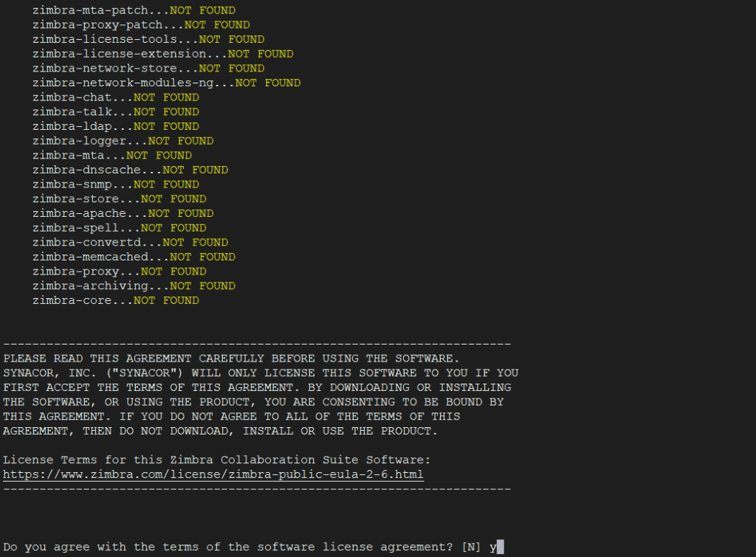
Task: Click the 'THIS AGREEMENT. IF YOU DO NOT AGREE' line
Action: [231, 416]
